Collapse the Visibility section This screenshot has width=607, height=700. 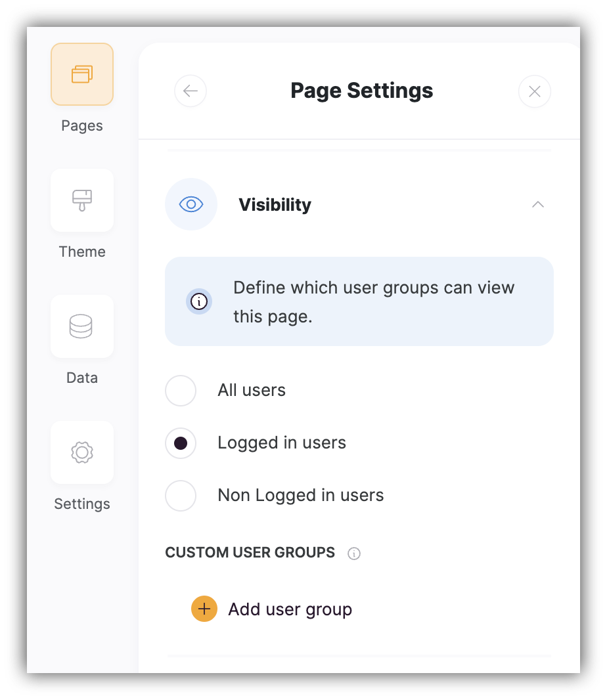(x=538, y=204)
